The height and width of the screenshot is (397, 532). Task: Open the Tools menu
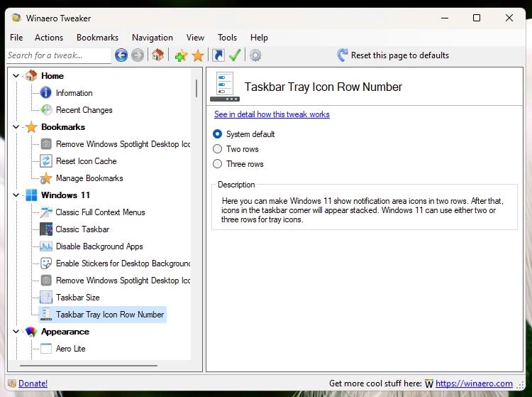[227, 38]
